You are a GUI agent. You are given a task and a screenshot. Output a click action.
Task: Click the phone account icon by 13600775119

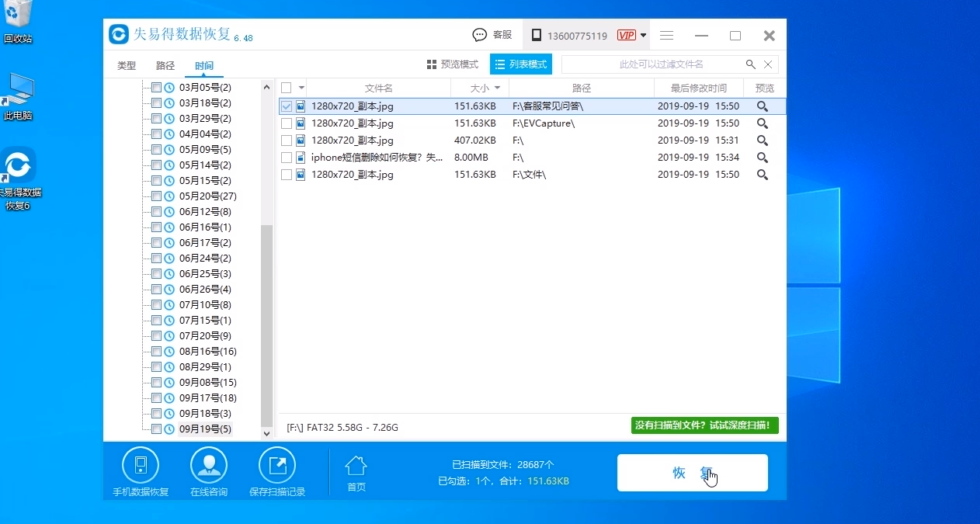click(x=537, y=36)
